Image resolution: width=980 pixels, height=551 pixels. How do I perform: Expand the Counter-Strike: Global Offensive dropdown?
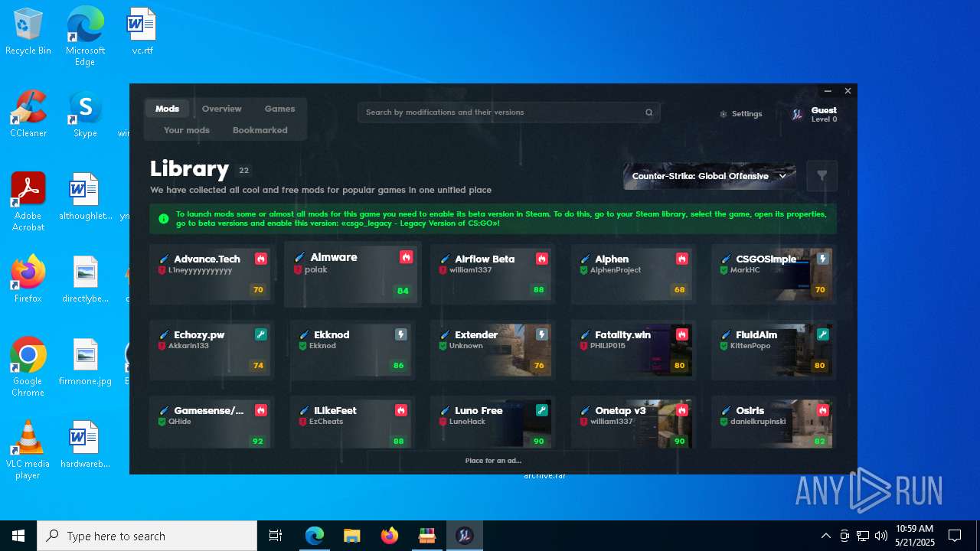click(x=709, y=176)
